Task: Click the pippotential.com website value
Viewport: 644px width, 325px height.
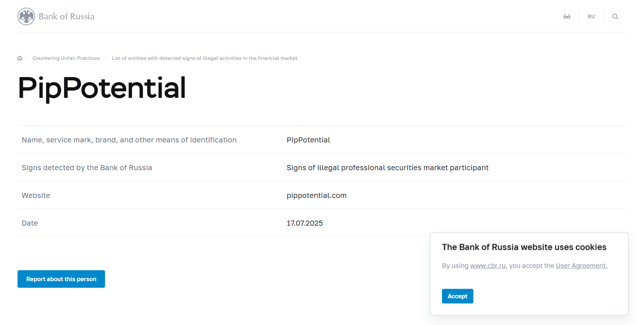Action: click(316, 195)
